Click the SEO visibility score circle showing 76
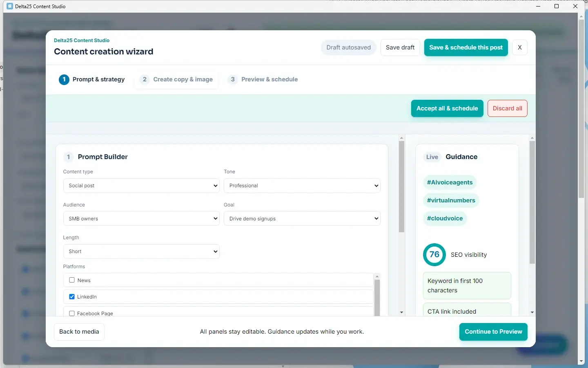 434,254
